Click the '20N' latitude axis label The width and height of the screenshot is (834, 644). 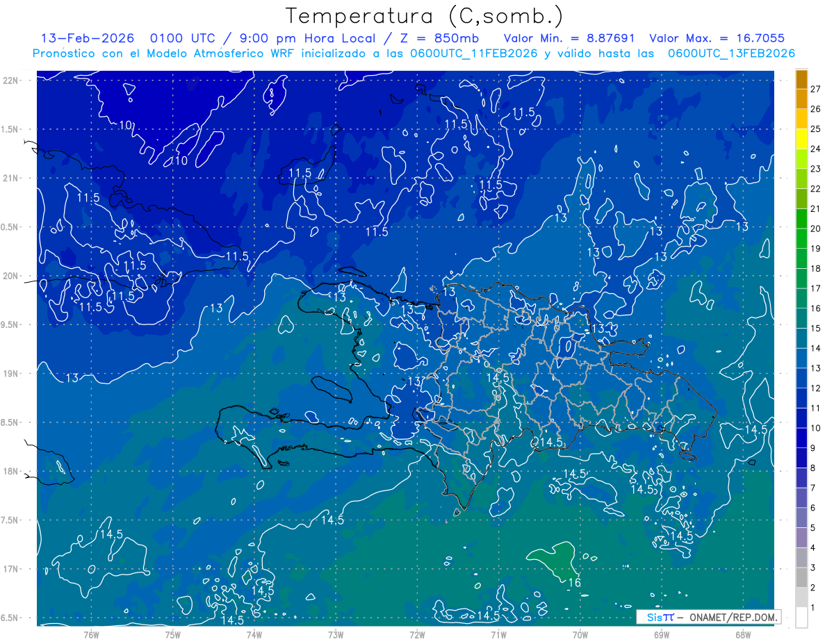(x=10, y=276)
